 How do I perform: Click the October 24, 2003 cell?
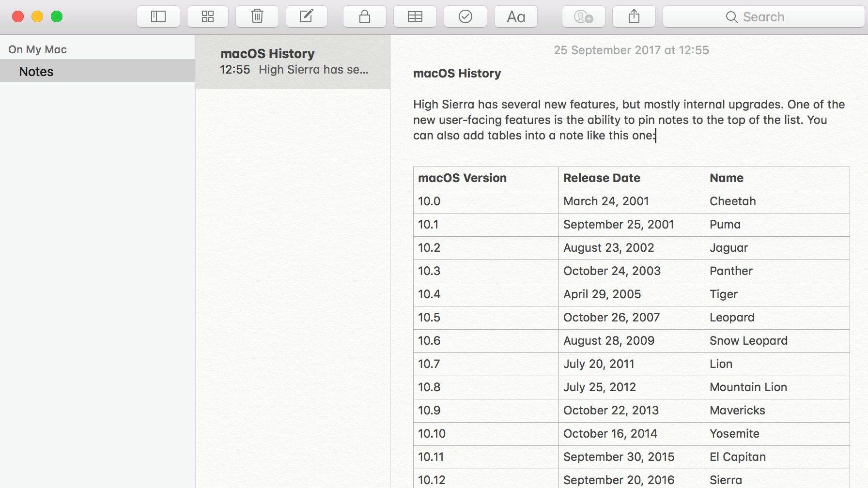point(632,271)
